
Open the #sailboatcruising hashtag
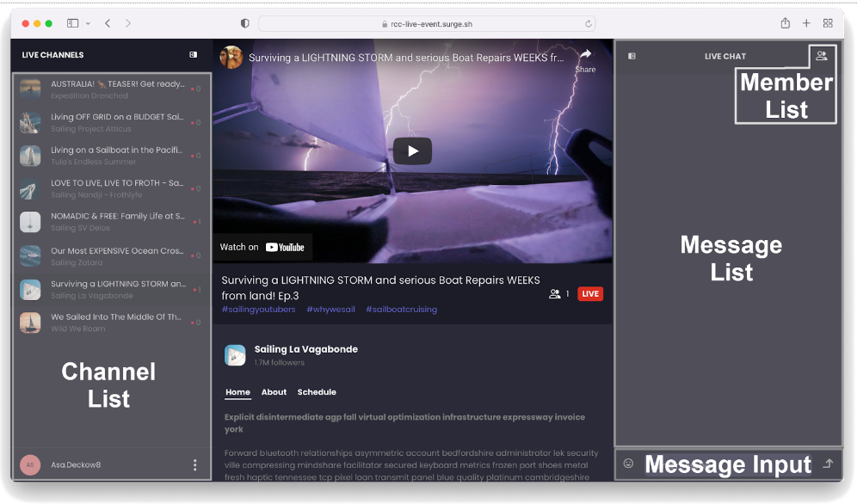coord(401,309)
